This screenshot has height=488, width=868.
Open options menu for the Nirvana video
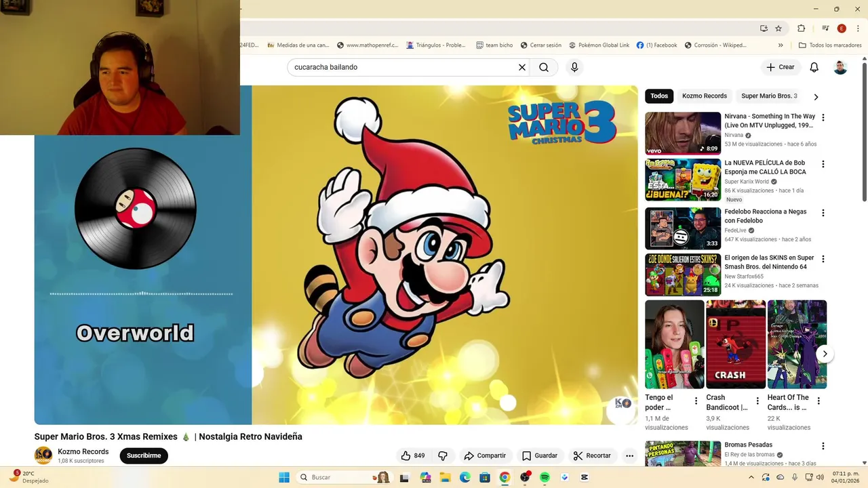(823, 117)
